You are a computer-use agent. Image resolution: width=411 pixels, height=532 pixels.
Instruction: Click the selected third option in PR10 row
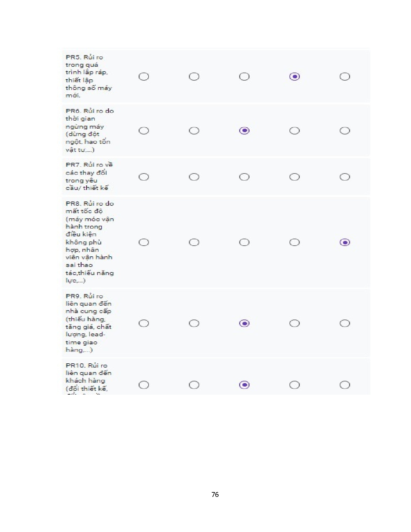pyautogui.click(x=244, y=385)
